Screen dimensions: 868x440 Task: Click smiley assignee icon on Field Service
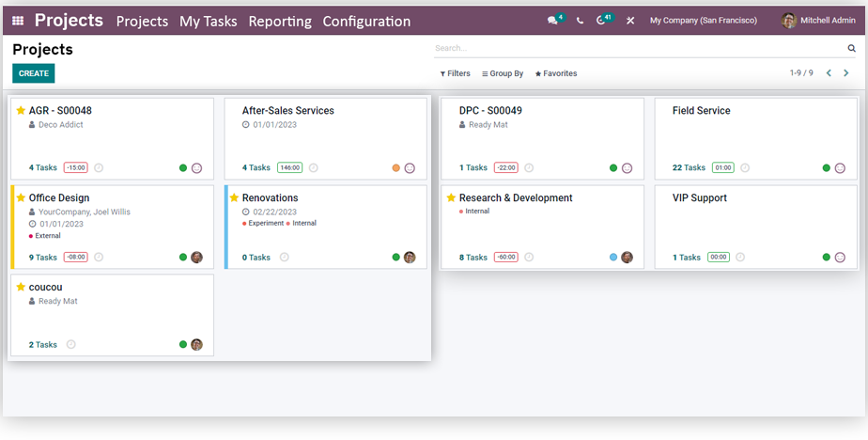840,168
